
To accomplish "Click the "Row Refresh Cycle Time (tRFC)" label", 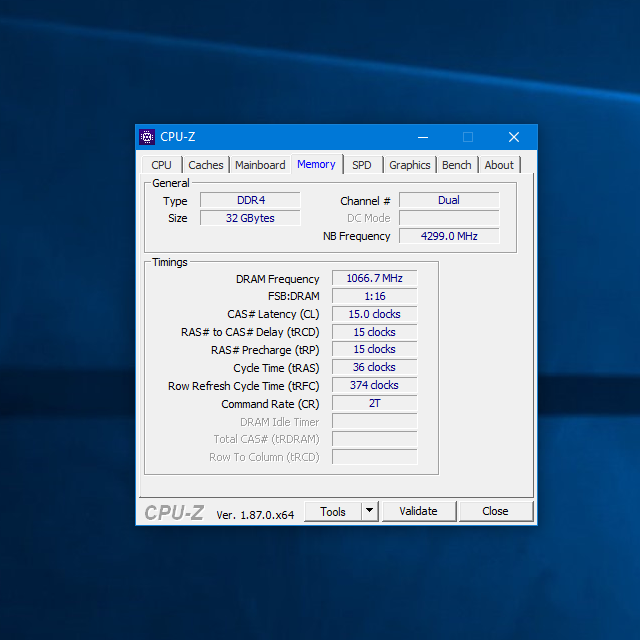I will (244, 386).
